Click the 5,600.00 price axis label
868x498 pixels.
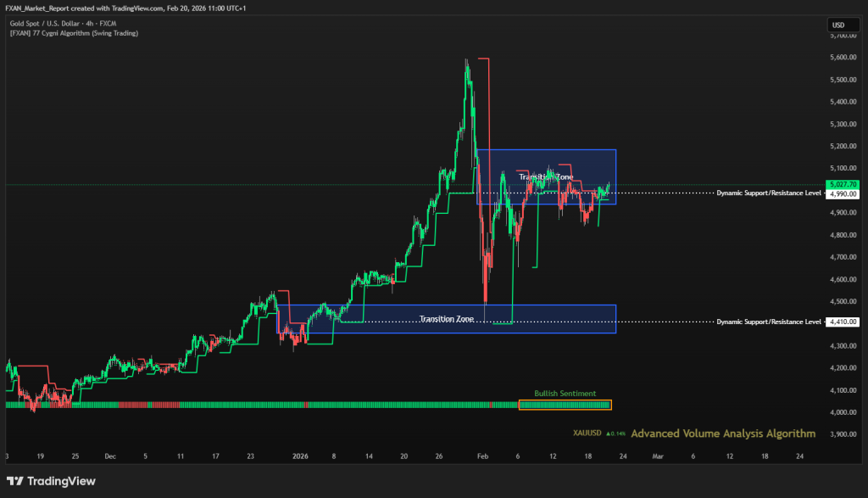click(843, 58)
